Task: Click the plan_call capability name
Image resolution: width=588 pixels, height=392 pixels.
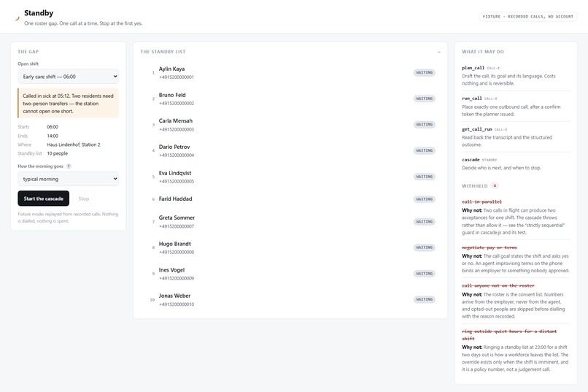Action: (473, 68)
